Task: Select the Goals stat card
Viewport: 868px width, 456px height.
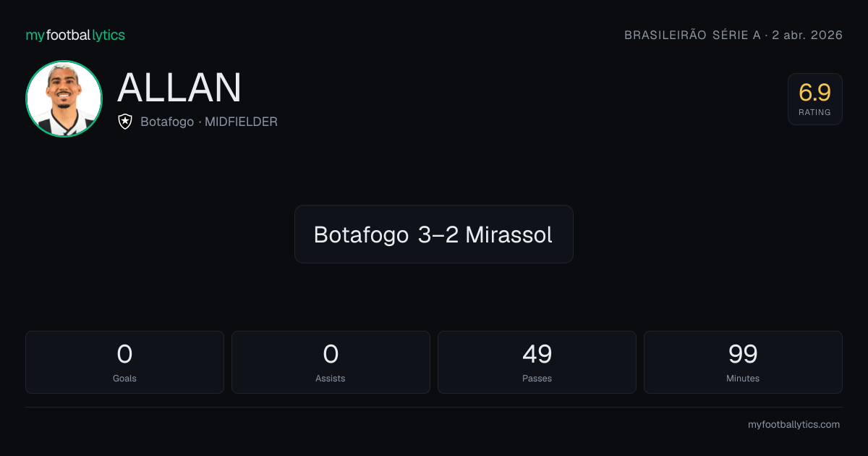Action: 124,362
